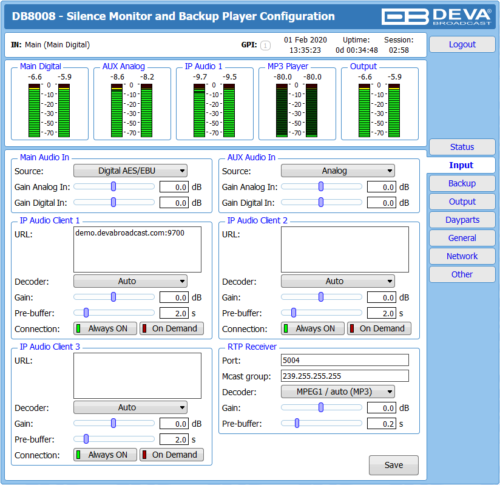Click AUX Audio In Gain Analog slider handle
The width and height of the screenshot is (500, 485).
pos(321,186)
